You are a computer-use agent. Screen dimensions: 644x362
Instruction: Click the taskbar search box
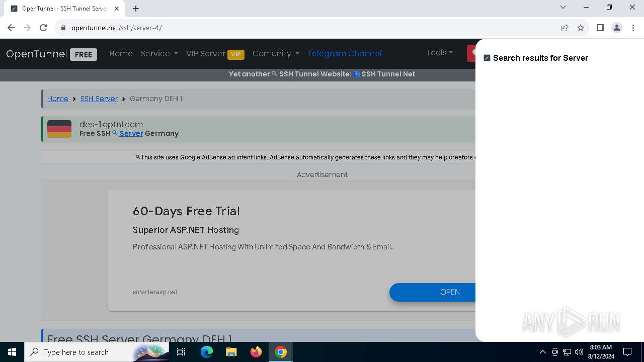(x=98, y=352)
